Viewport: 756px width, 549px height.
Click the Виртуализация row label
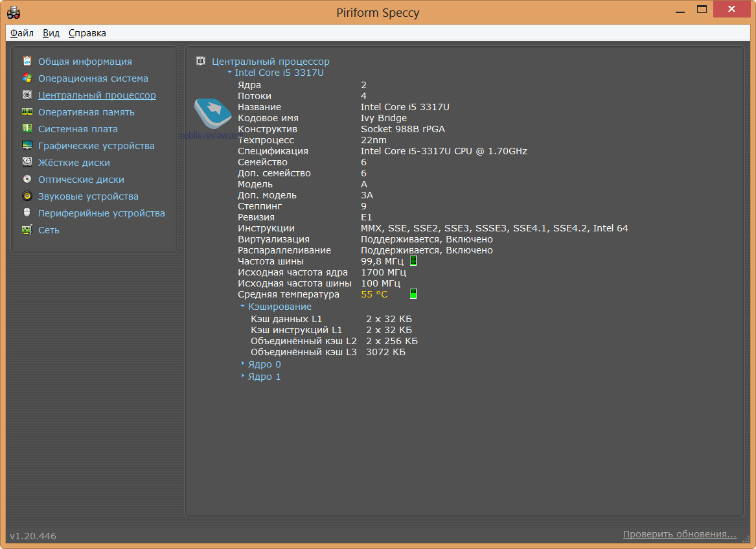273,239
